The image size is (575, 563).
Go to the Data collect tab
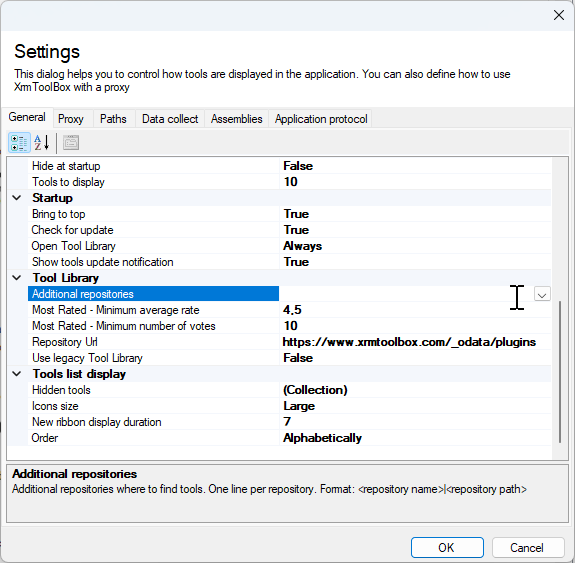coord(170,119)
